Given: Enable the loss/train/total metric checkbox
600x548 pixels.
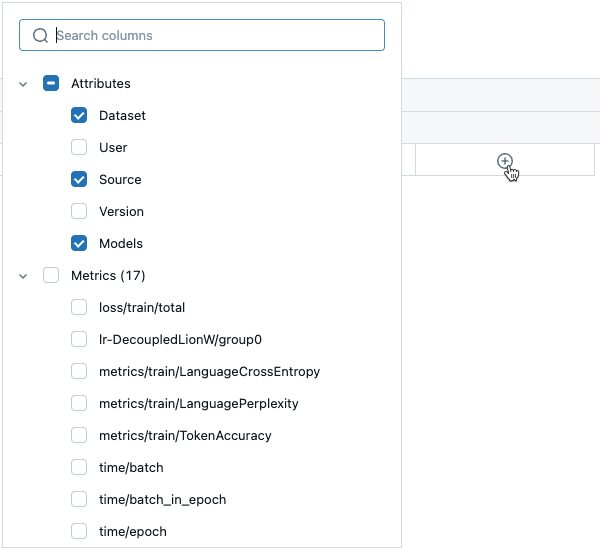Looking at the screenshot, I should [79, 308].
